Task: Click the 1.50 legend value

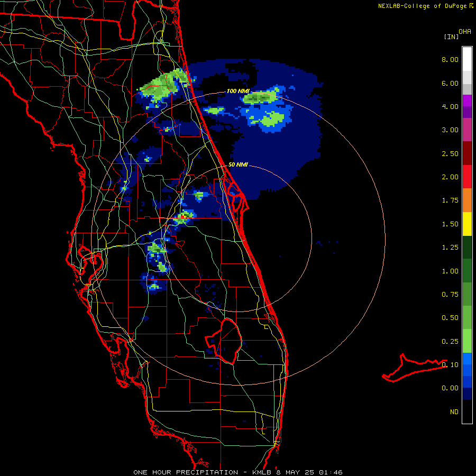Action: pos(450,224)
